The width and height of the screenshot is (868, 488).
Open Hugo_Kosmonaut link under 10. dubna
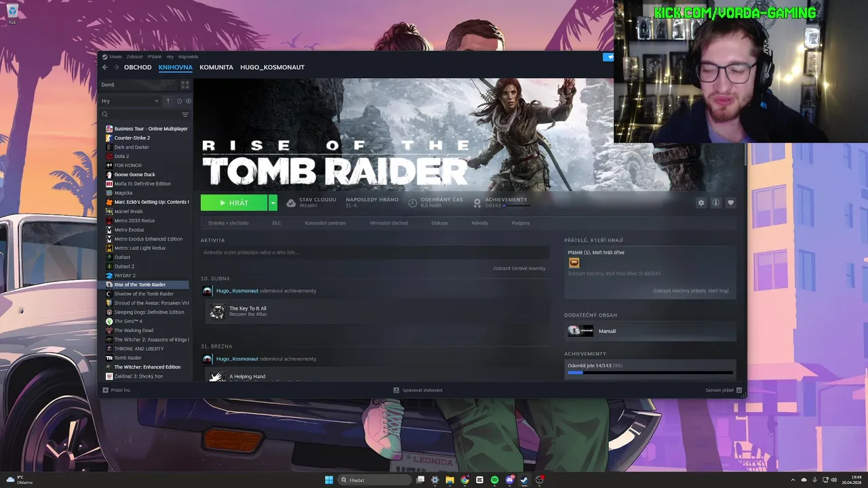point(237,291)
